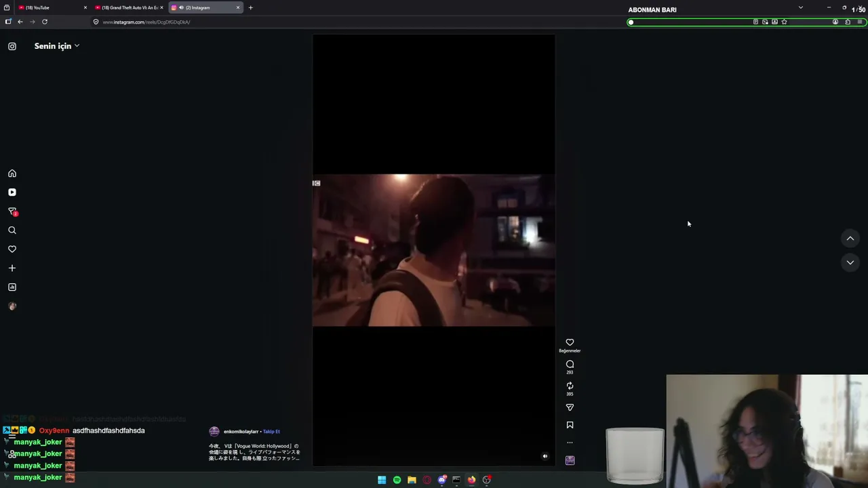Viewport: 868px width, 488px height.
Task: Install the site as app icon
Action: pos(774,22)
